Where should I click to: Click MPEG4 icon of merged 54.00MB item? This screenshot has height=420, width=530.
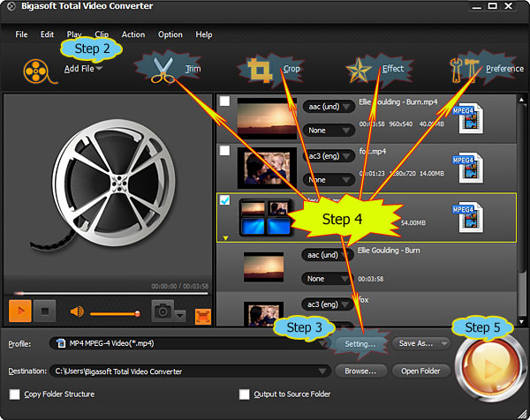tap(468, 217)
